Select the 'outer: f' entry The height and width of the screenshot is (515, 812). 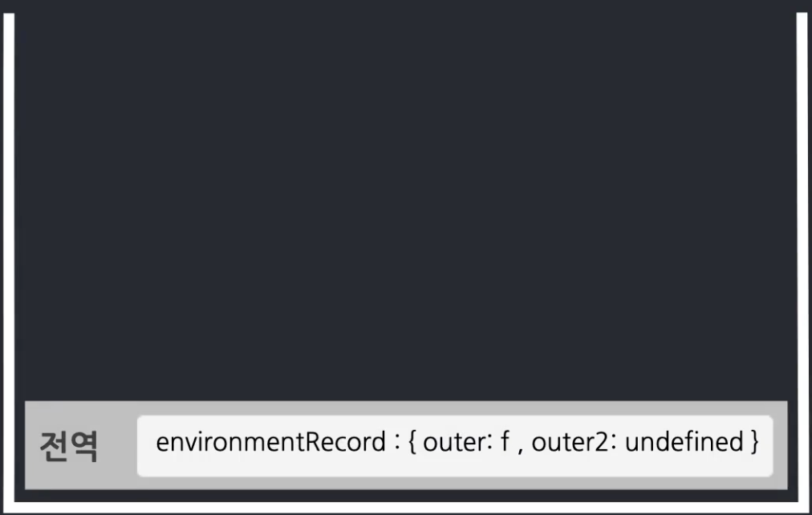tap(466, 442)
